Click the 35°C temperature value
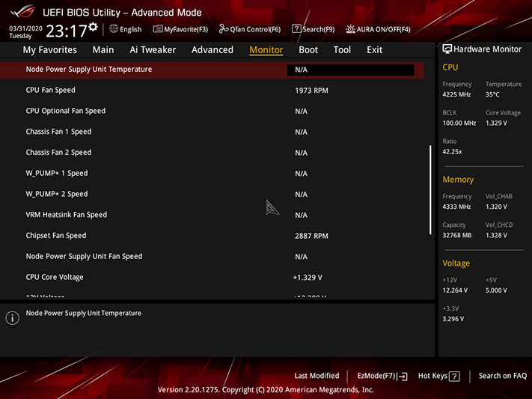532x399 pixels. (492, 95)
